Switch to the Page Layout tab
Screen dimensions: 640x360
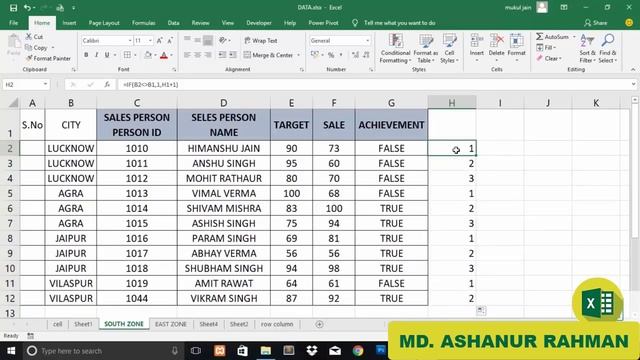[104, 23]
